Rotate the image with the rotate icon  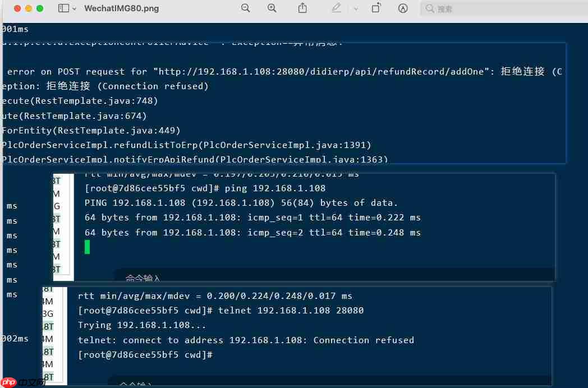376,8
